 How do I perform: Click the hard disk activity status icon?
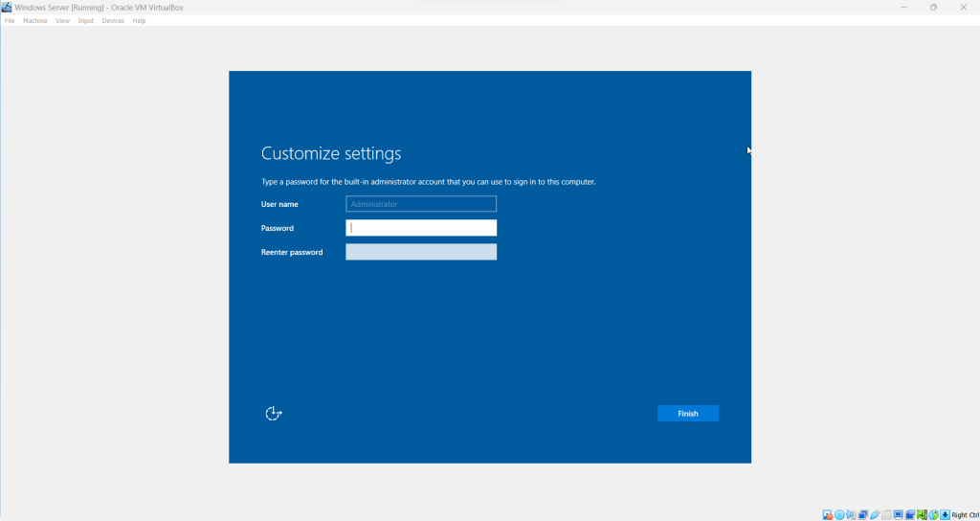(x=828, y=514)
